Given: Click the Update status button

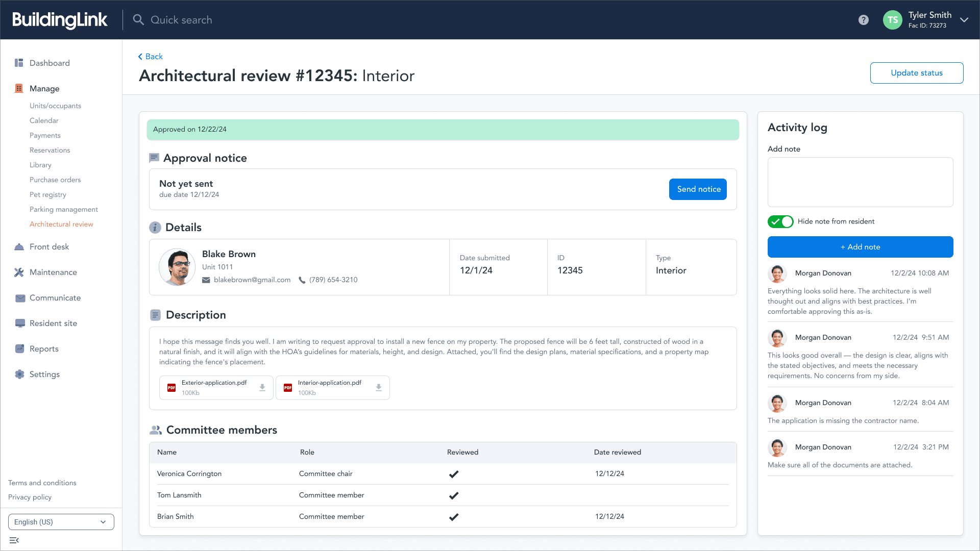Looking at the screenshot, I should (x=916, y=73).
